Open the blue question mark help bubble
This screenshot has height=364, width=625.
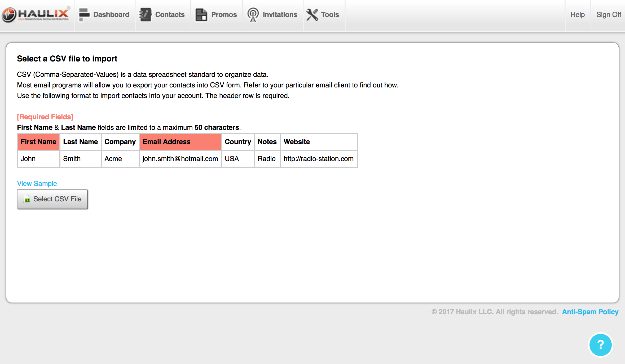(600, 345)
